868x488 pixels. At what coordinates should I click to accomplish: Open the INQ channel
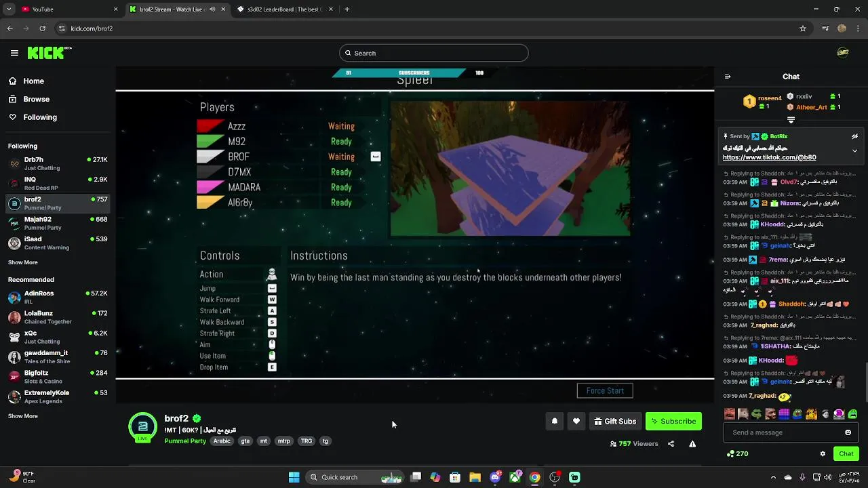[58, 183]
